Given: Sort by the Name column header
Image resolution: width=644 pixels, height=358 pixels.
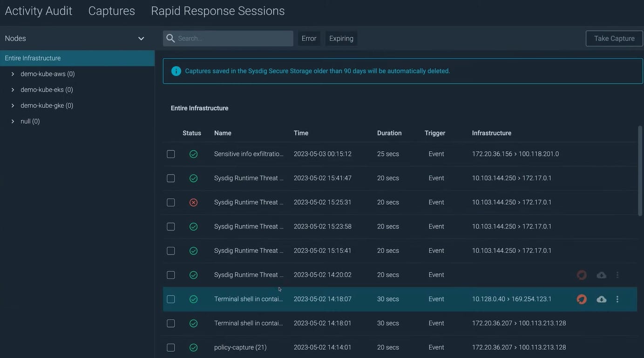Looking at the screenshot, I should [x=223, y=133].
